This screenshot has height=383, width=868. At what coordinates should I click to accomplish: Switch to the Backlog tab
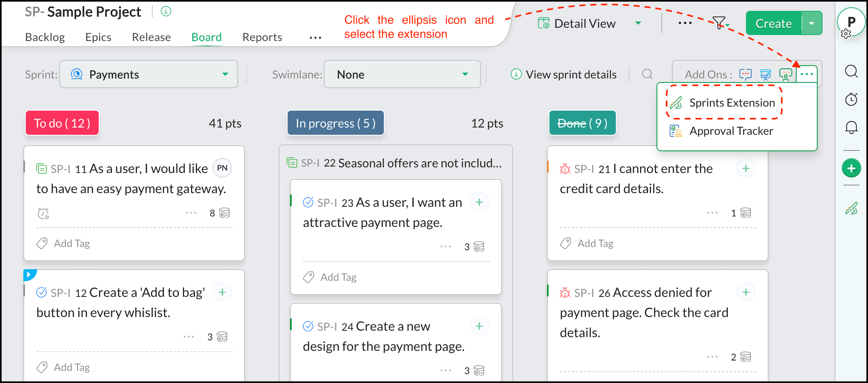[x=45, y=37]
